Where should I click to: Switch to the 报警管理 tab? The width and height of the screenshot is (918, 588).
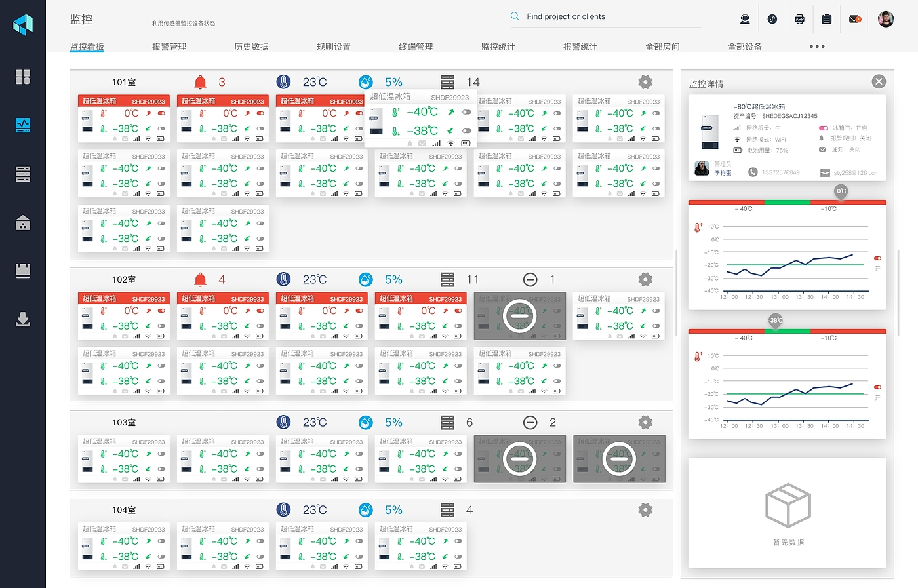169,47
